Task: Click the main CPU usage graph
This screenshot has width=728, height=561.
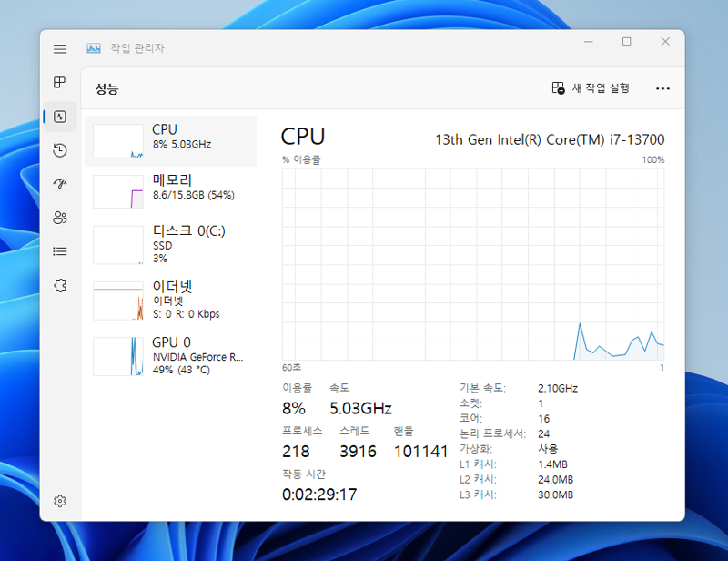Action: (473, 264)
